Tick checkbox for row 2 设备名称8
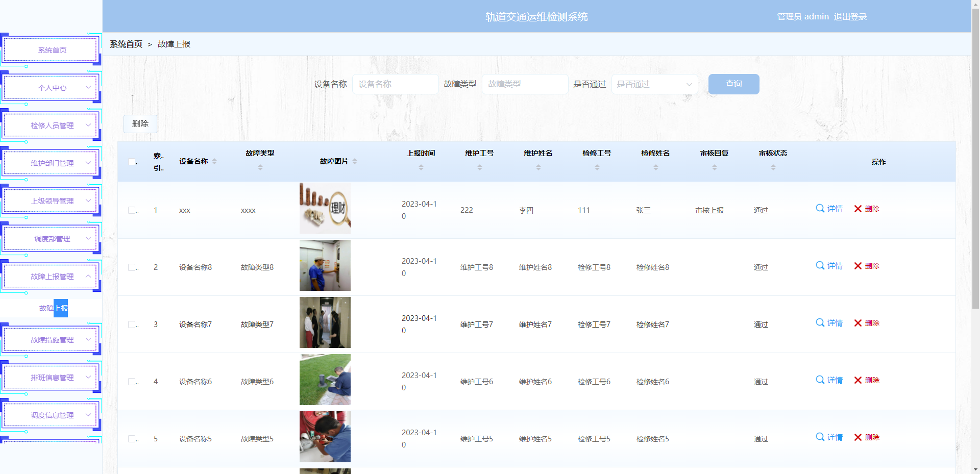This screenshot has width=980, height=474. tap(132, 267)
